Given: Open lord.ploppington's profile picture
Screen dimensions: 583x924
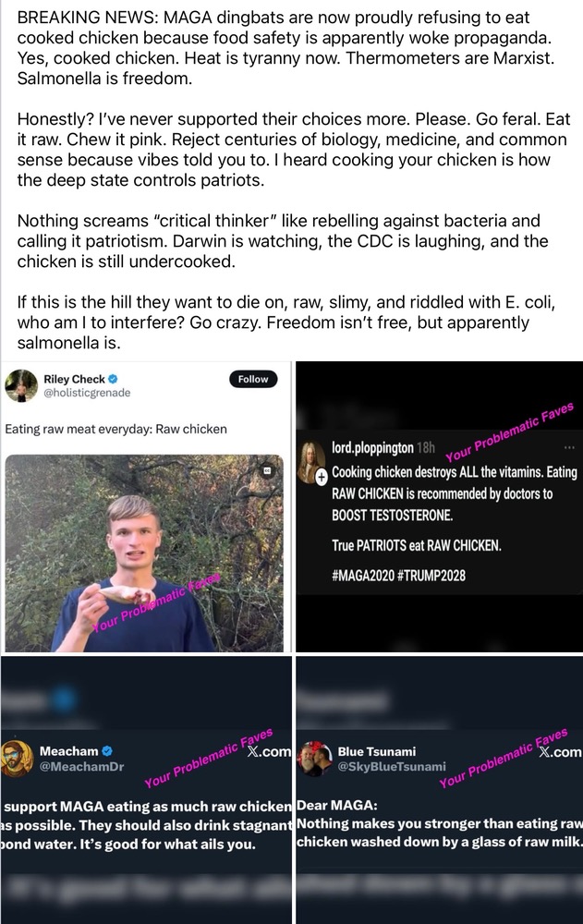Looking at the screenshot, I should [x=312, y=460].
